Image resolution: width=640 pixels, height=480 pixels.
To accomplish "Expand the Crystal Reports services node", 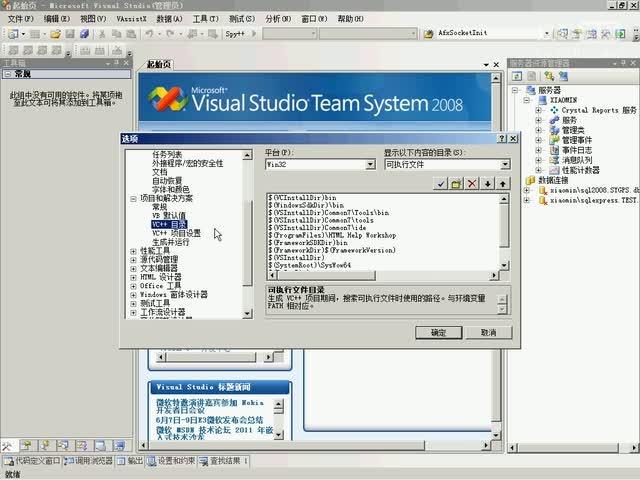I will click(x=538, y=110).
